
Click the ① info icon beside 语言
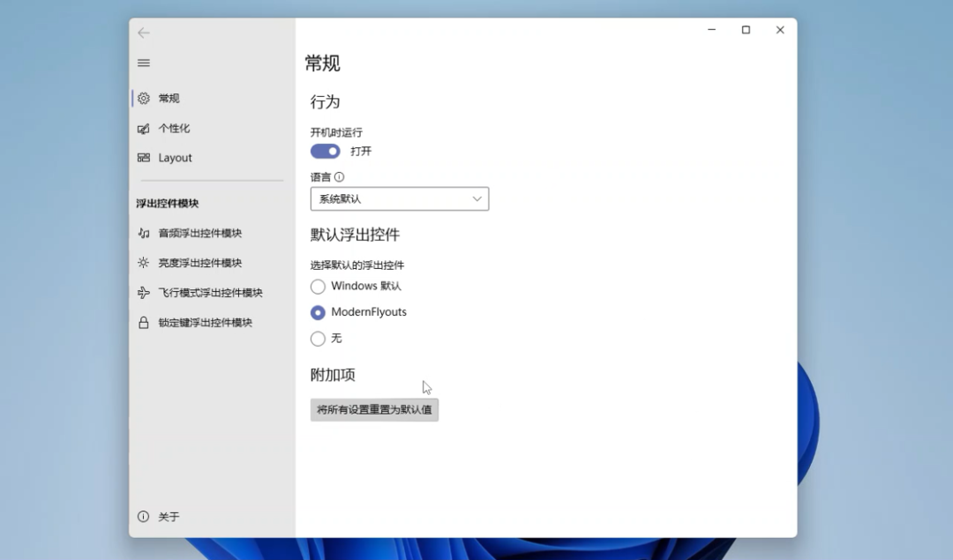(x=339, y=176)
